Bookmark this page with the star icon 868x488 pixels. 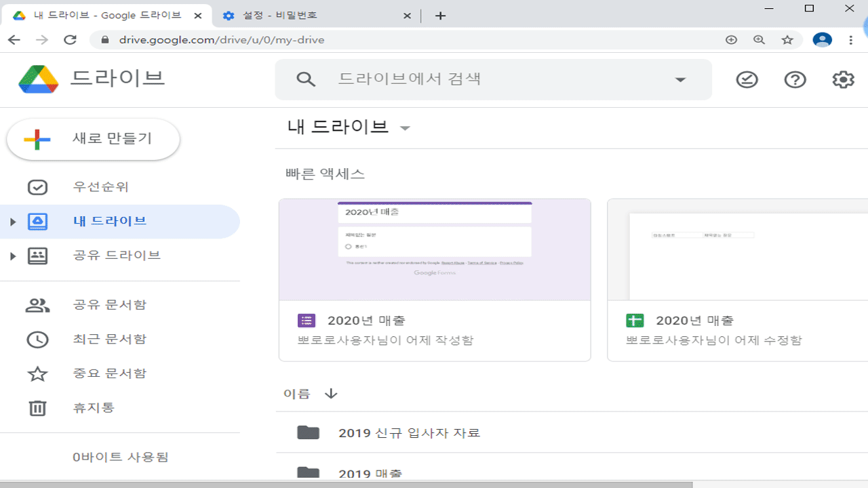point(787,40)
